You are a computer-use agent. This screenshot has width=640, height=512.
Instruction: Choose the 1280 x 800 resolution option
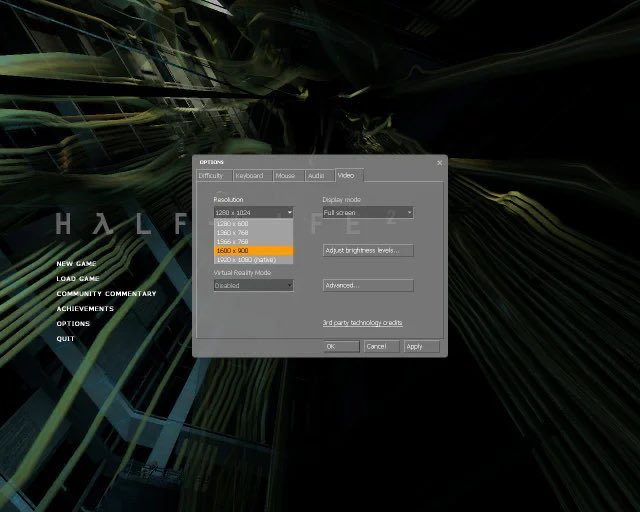[253, 224]
